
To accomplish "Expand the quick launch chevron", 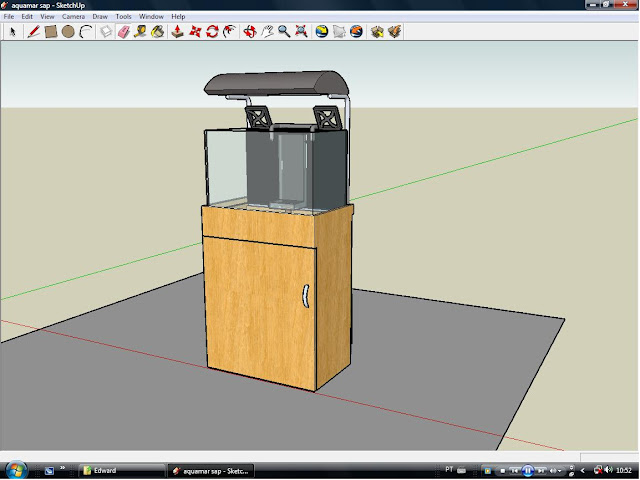I will [62, 468].
